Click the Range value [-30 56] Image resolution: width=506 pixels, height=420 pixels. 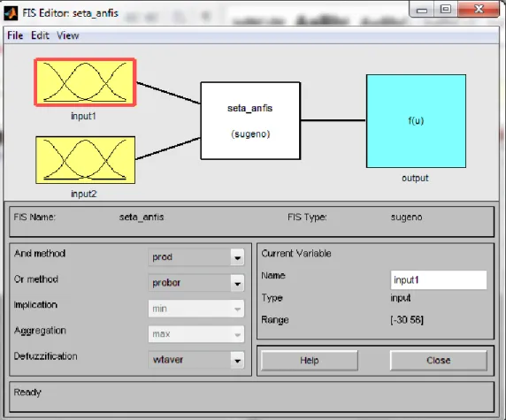point(407,320)
